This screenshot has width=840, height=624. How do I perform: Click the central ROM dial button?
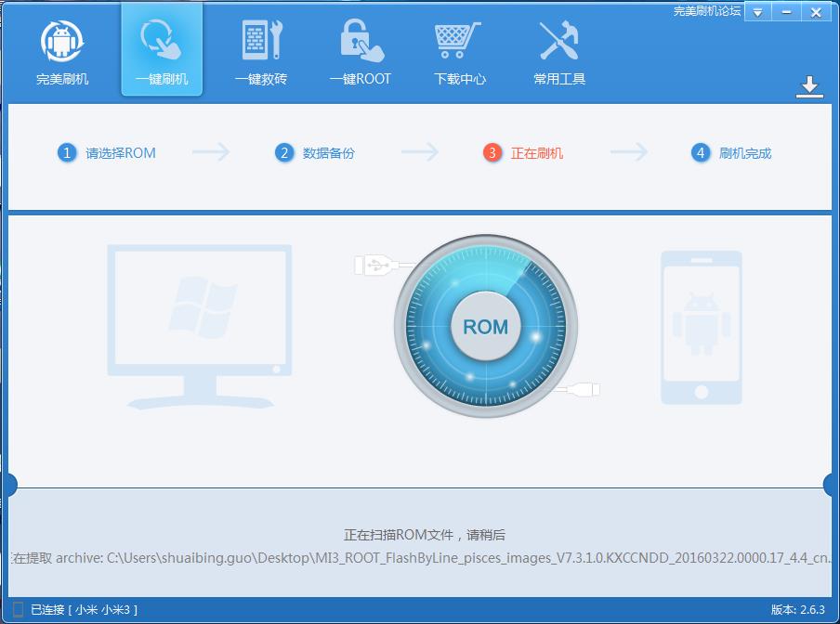[x=485, y=327]
